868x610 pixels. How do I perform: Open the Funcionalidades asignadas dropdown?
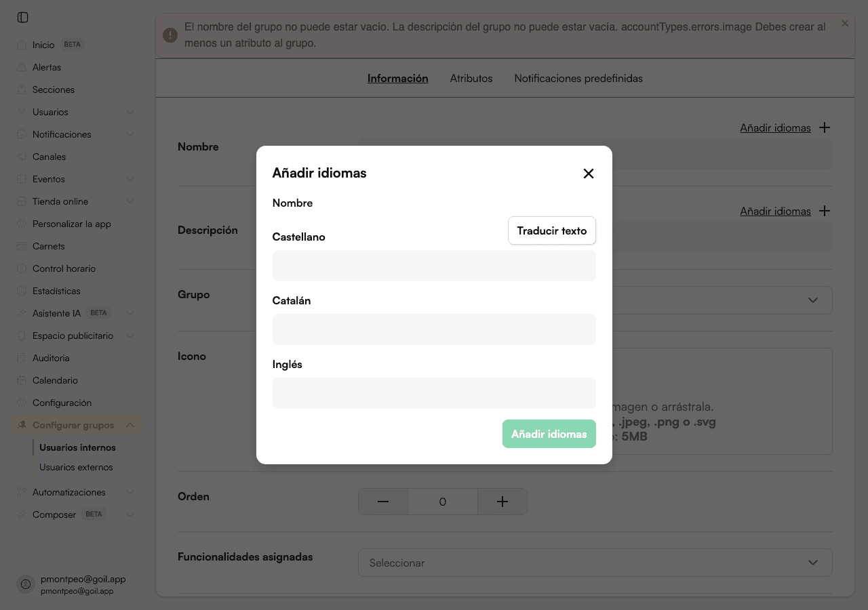pyautogui.click(x=595, y=563)
